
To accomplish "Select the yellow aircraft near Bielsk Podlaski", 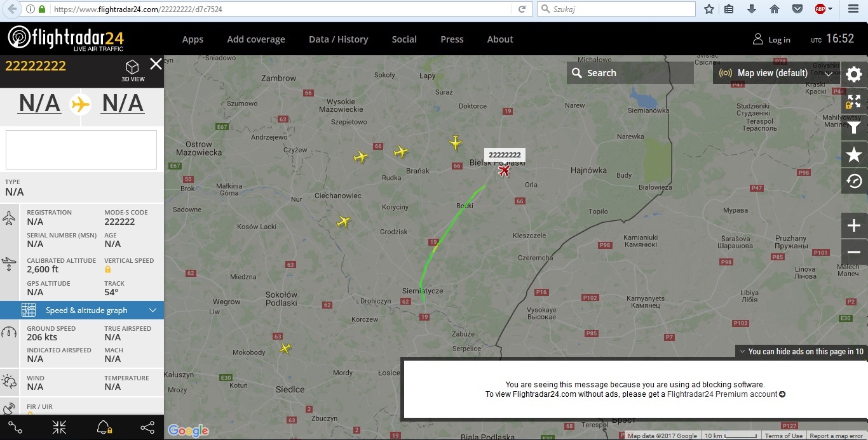I will tap(456, 142).
